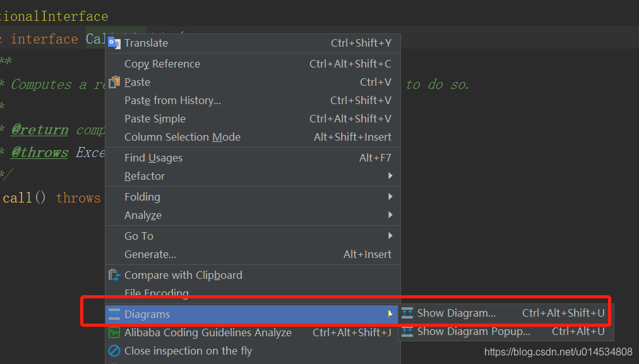The height and width of the screenshot is (364, 639).
Task: Click the Ctrl+Alt+Shift+U shortcut text
Action: 564,313
